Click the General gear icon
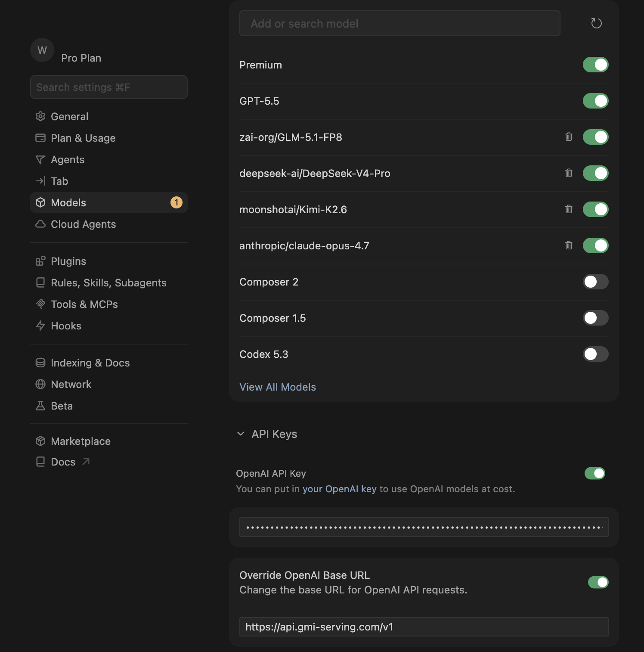The height and width of the screenshot is (652, 644). coord(40,116)
